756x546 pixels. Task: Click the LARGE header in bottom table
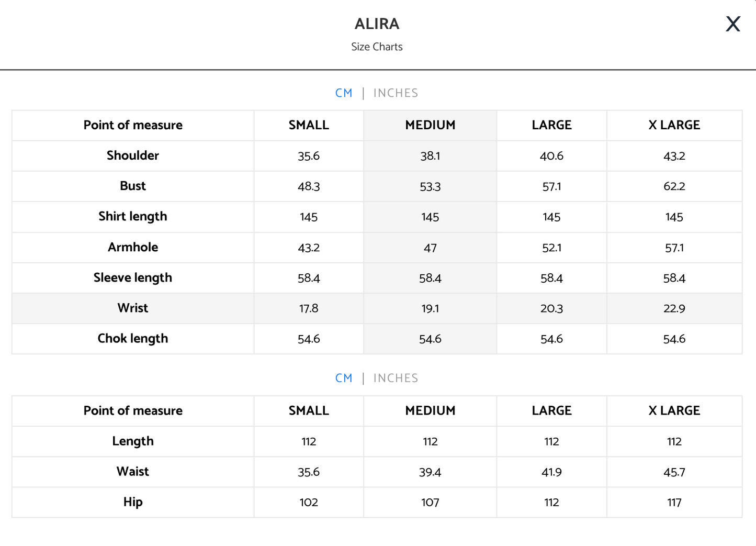click(551, 410)
